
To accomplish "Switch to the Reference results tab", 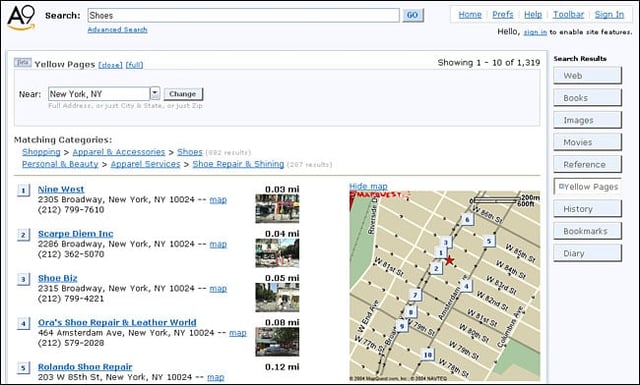I will tap(587, 164).
